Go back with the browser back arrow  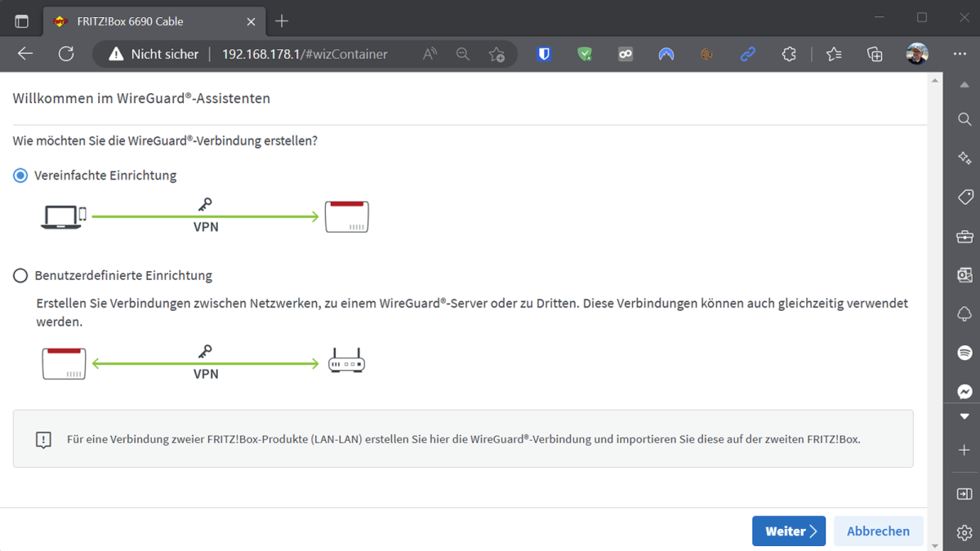(25, 54)
